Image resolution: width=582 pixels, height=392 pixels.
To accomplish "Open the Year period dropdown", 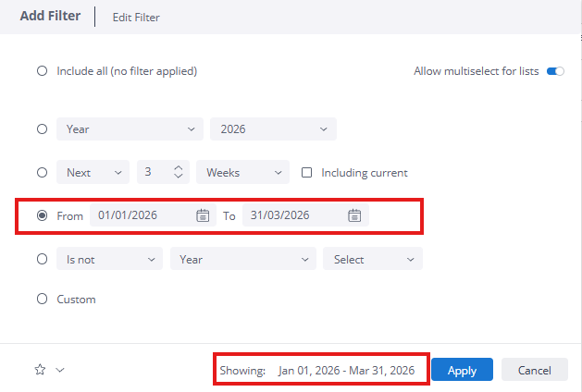I will [130, 129].
